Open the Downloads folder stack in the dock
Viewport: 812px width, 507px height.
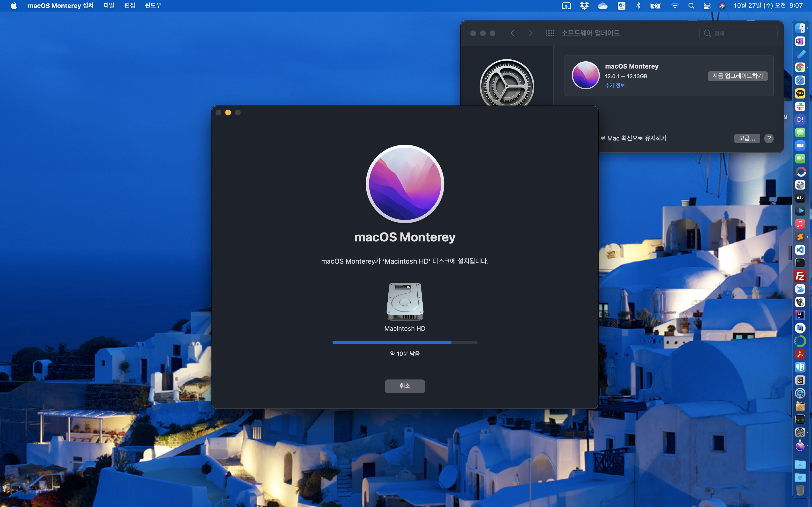(800, 478)
